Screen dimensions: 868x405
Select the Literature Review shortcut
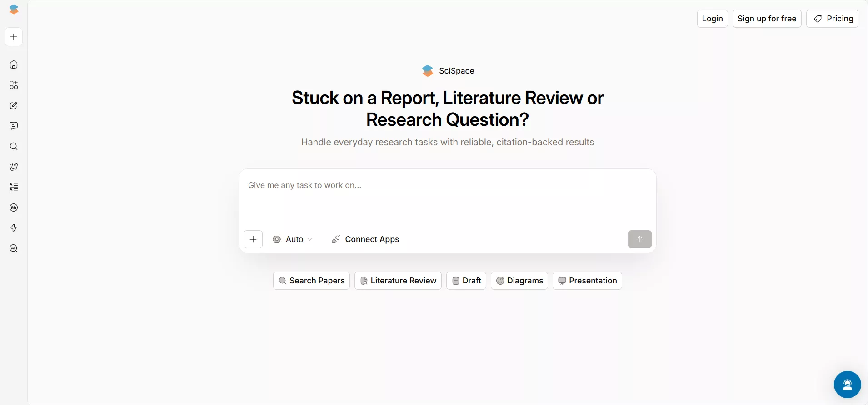click(398, 281)
